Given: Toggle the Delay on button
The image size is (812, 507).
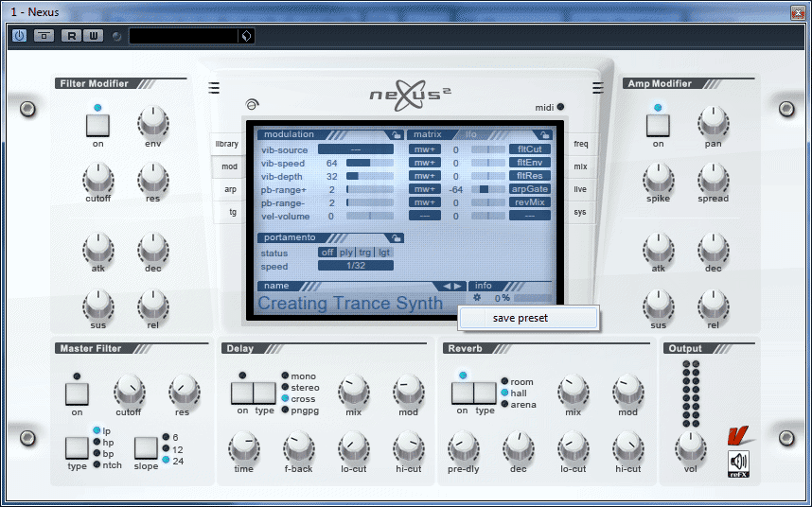Looking at the screenshot, I should click(x=242, y=393).
